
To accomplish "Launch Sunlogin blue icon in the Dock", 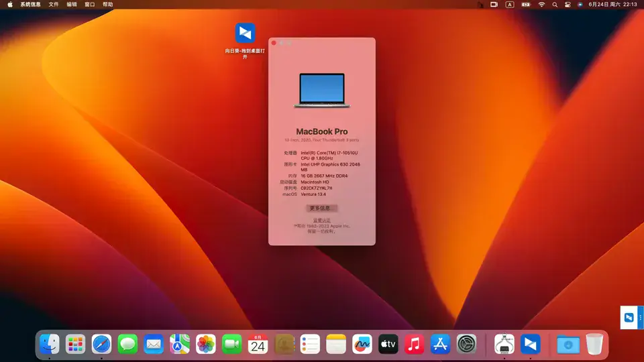I will (x=531, y=344).
